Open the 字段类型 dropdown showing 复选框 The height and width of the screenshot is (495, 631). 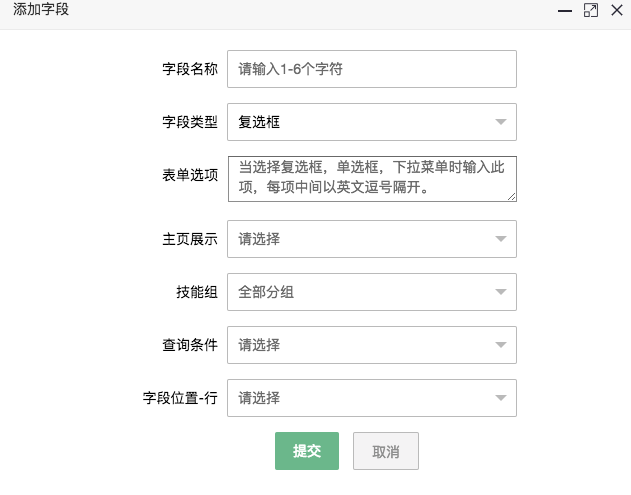(372, 122)
